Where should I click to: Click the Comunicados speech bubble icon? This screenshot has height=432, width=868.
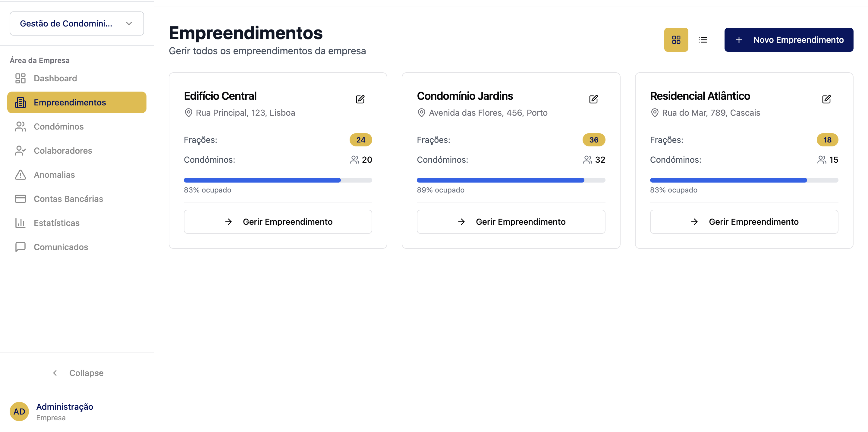point(20,247)
